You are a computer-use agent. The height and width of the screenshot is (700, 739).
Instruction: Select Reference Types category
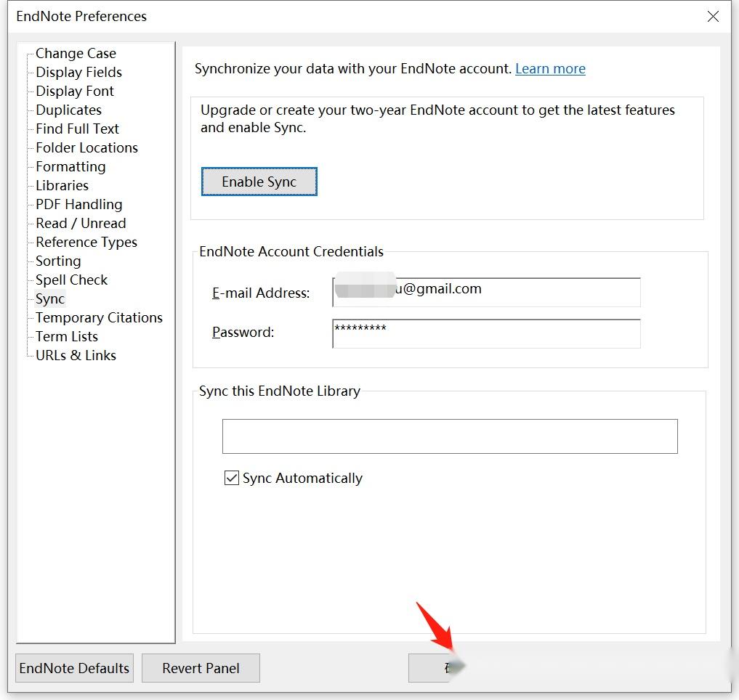tap(86, 243)
